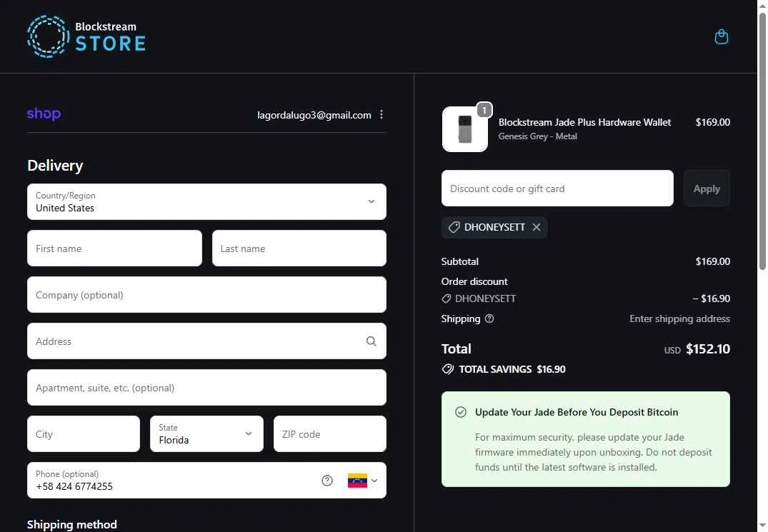Open the three-dot menu beside email
This screenshot has height=532, width=768.
coord(381,114)
